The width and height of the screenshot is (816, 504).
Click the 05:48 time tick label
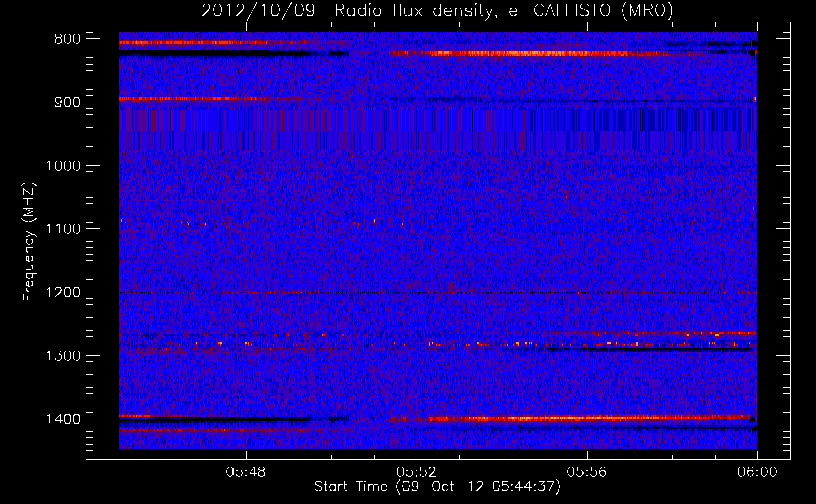coord(246,472)
